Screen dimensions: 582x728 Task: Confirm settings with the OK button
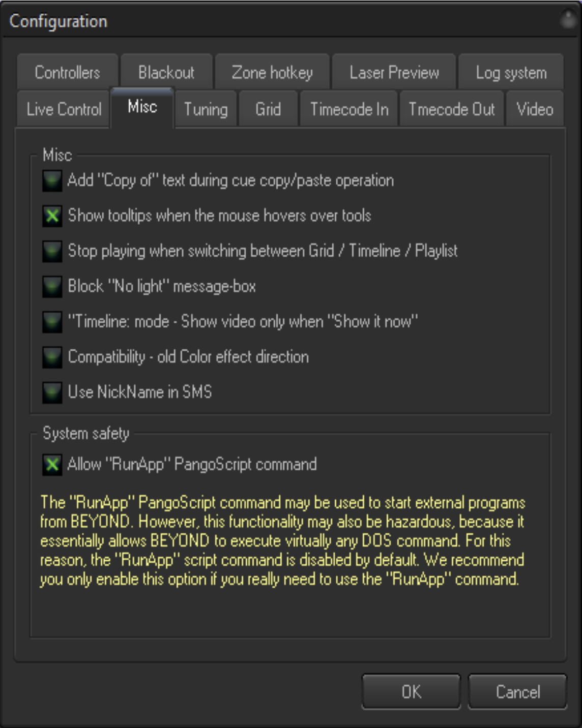pyautogui.click(x=411, y=691)
